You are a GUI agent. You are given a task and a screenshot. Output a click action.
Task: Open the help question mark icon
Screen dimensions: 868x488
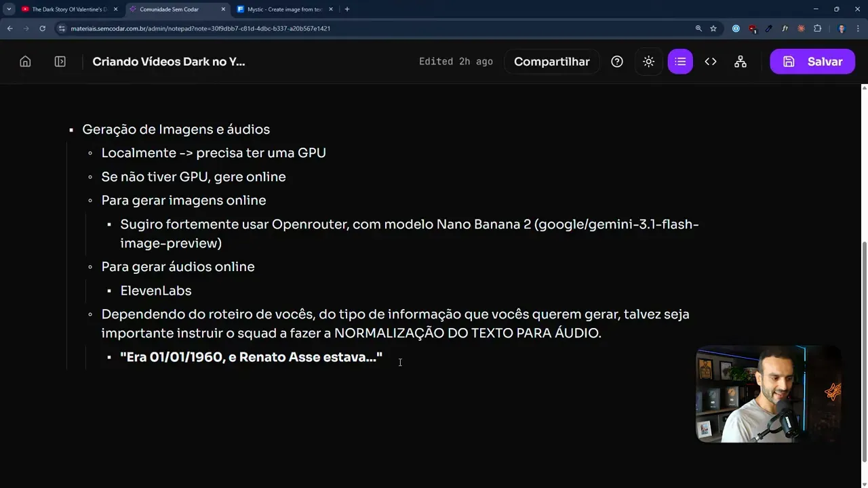617,62
